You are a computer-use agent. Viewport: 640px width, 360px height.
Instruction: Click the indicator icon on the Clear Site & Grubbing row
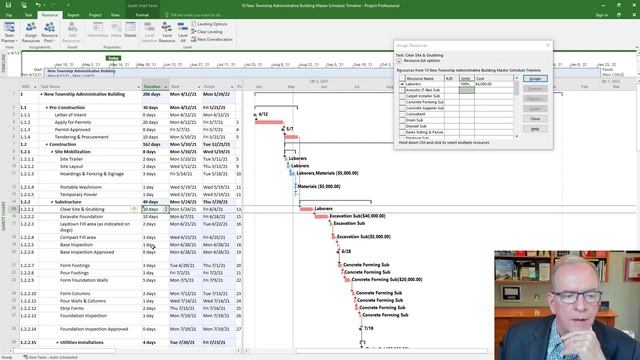(133, 209)
